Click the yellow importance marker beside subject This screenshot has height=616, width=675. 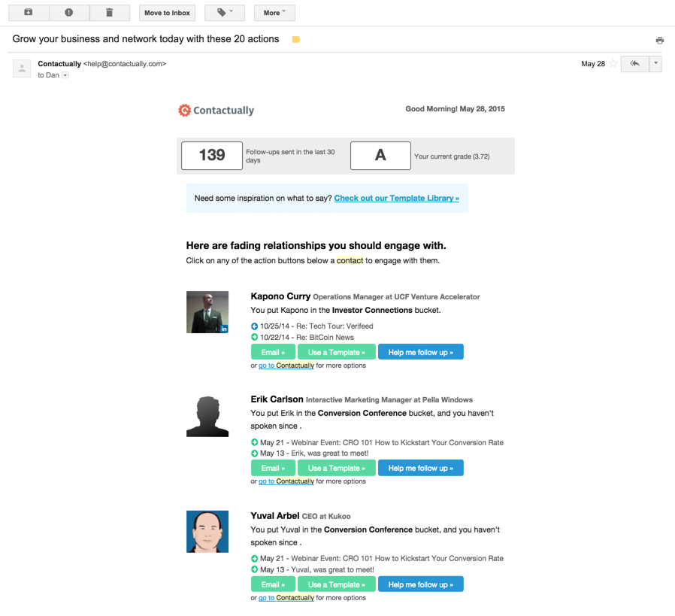pyautogui.click(x=295, y=40)
